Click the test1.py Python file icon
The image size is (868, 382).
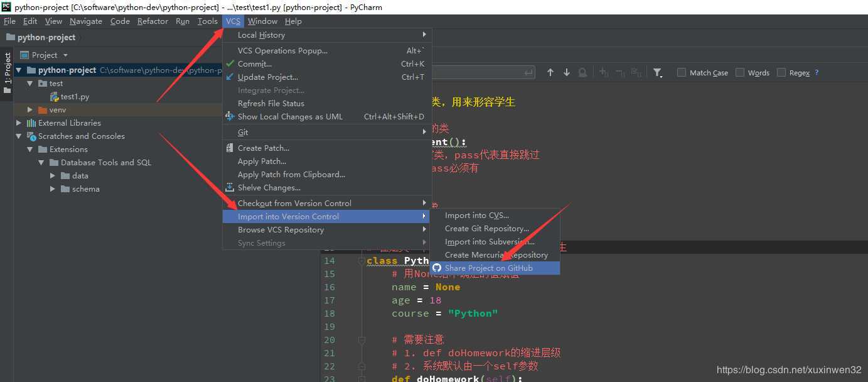pyautogui.click(x=55, y=97)
